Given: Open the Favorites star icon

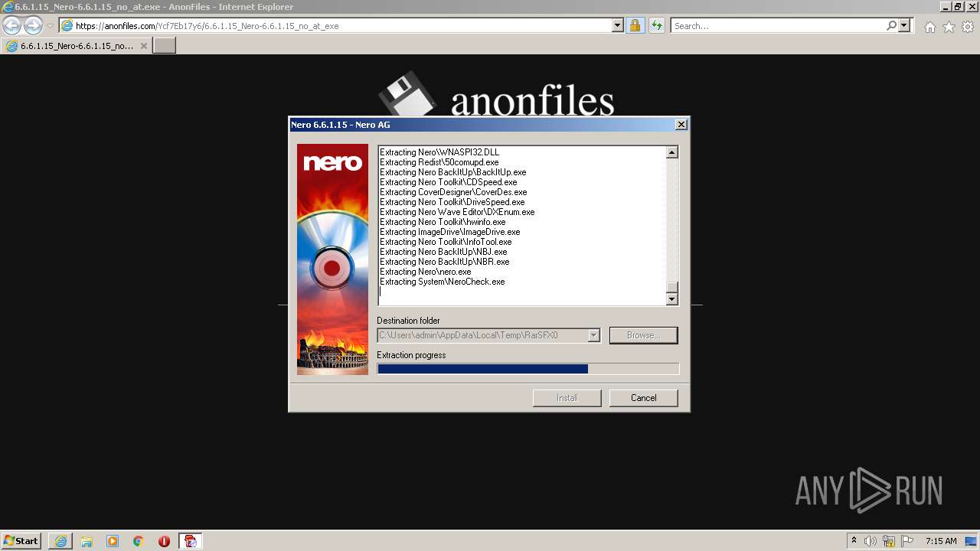Looking at the screenshot, I should [x=949, y=27].
